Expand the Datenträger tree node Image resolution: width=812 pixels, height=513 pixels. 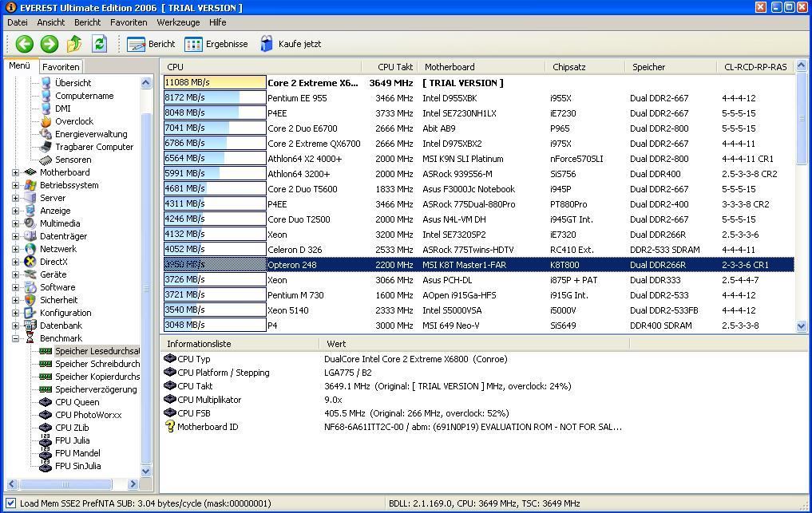pyautogui.click(x=15, y=237)
